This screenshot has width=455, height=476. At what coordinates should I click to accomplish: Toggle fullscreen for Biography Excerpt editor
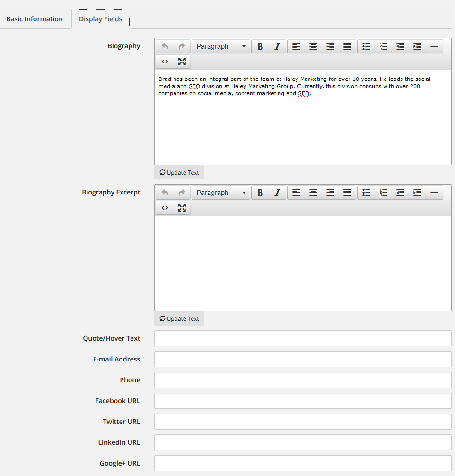[182, 208]
